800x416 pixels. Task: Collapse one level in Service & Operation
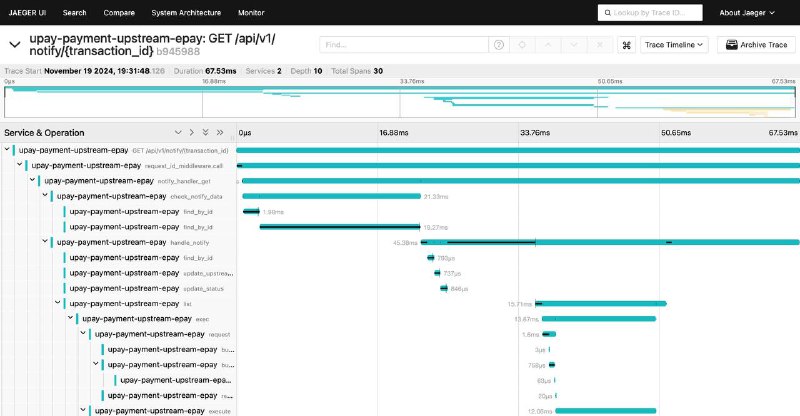pos(178,133)
